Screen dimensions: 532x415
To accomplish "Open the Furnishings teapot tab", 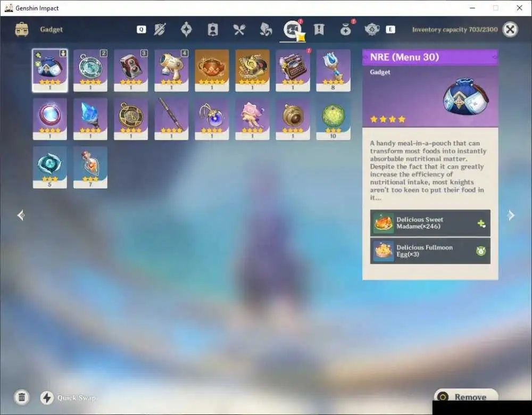I will click(x=372, y=29).
